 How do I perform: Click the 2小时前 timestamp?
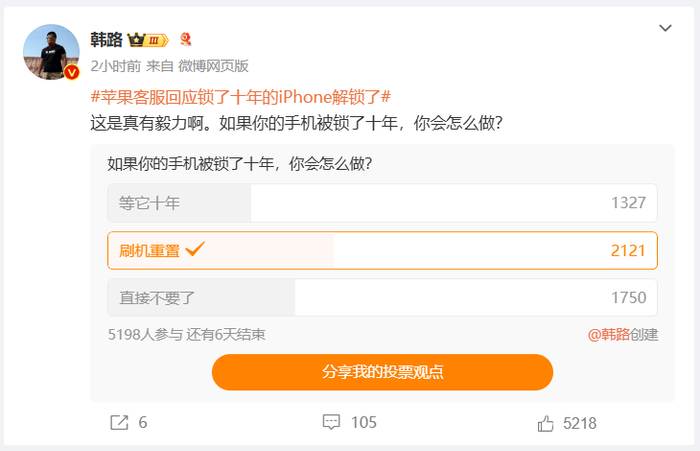tap(114, 66)
